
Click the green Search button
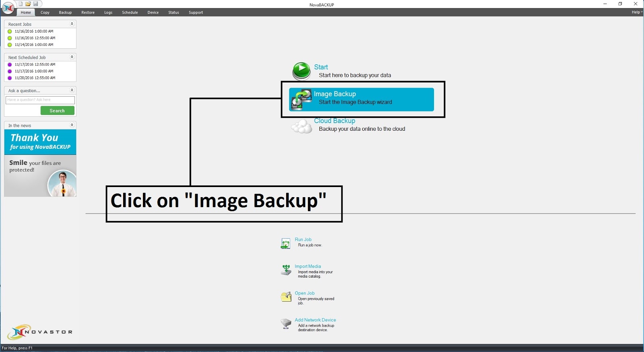point(57,111)
